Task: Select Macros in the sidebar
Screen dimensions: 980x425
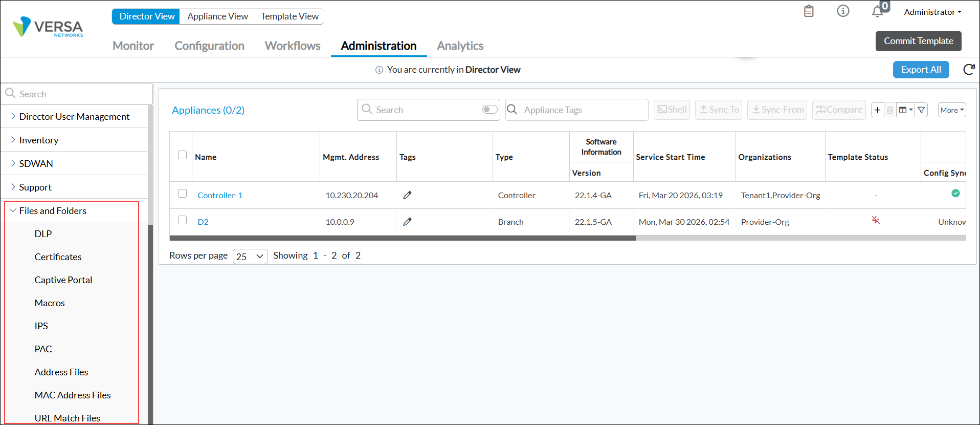Action: point(50,303)
